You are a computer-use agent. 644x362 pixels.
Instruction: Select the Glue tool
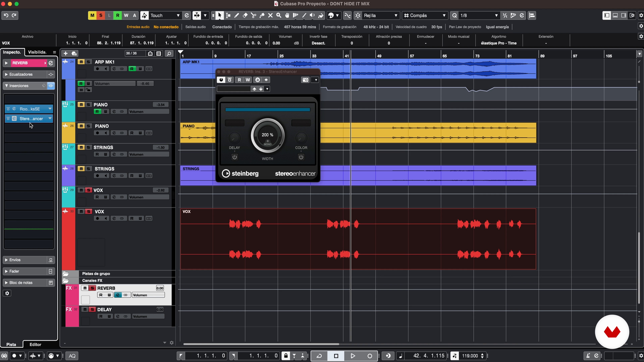click(262, 15)
